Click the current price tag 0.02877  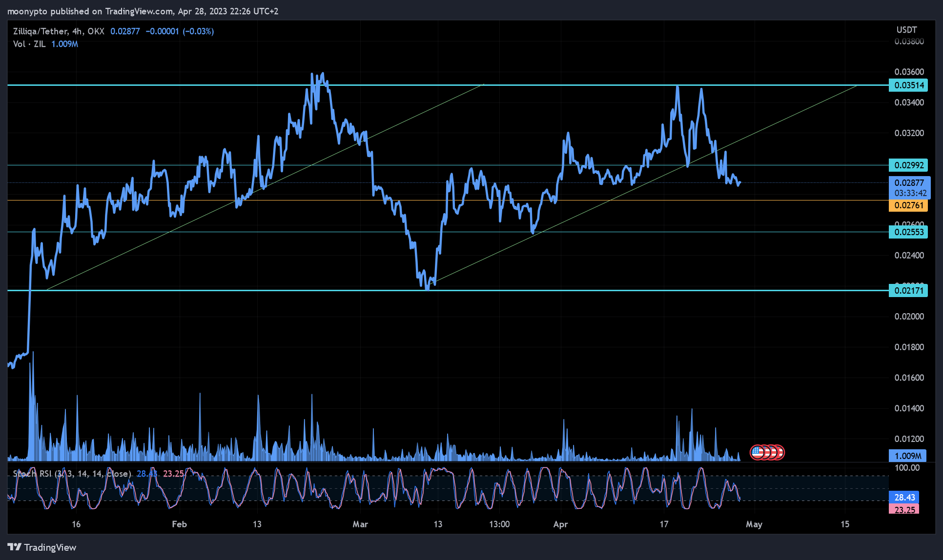pos(909,183)
